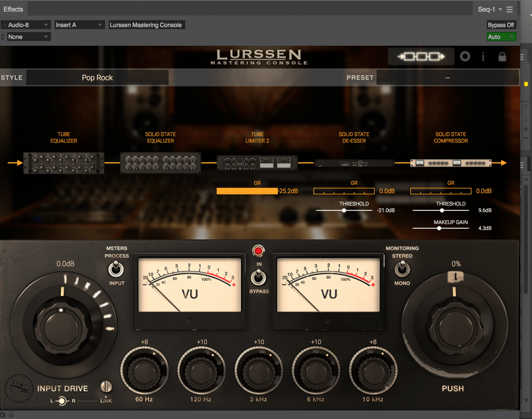Open the Seq-1 menu
532x419 pixels.
[x=489, y=9]
